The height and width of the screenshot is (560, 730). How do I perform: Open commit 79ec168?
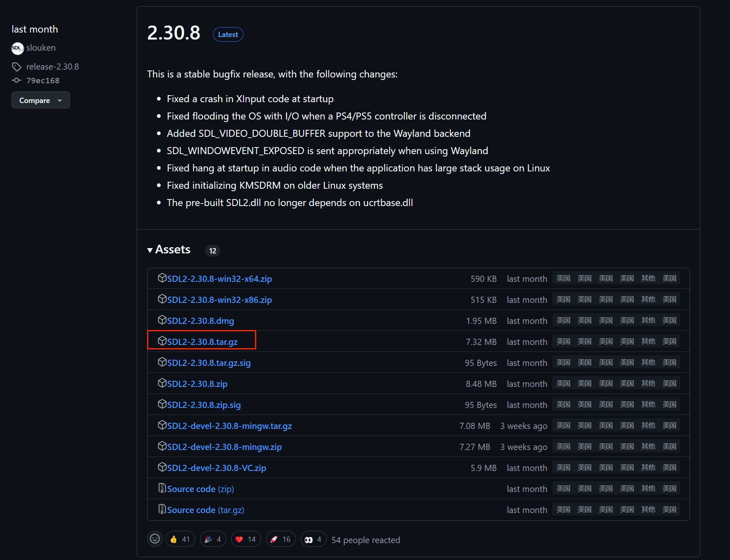(43, 80)
